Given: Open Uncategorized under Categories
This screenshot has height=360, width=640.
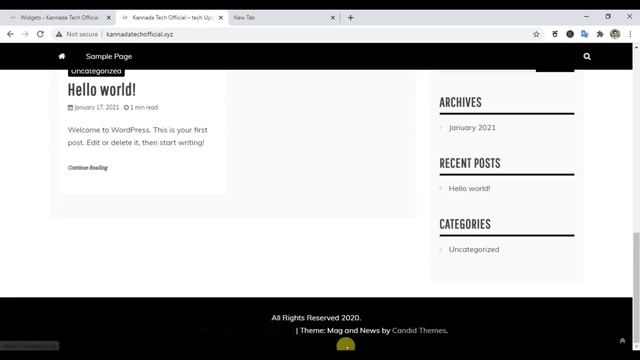Looking at the screenshot, I should (474, 249).
